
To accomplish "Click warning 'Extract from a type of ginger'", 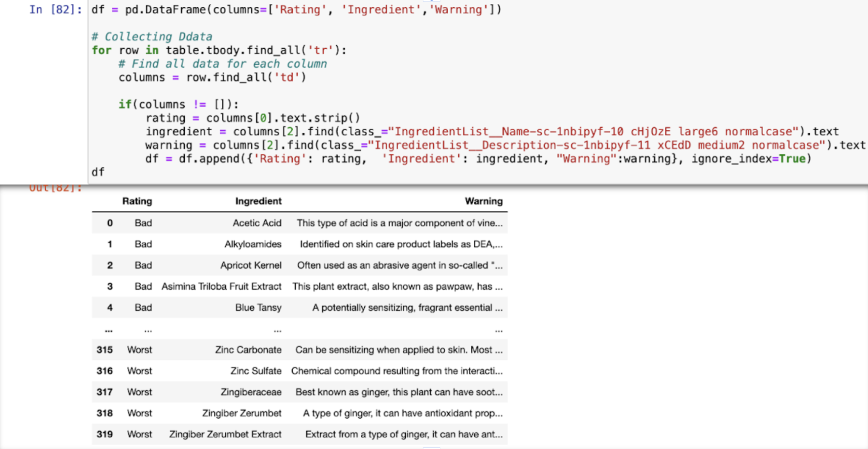I will (404, 434).
